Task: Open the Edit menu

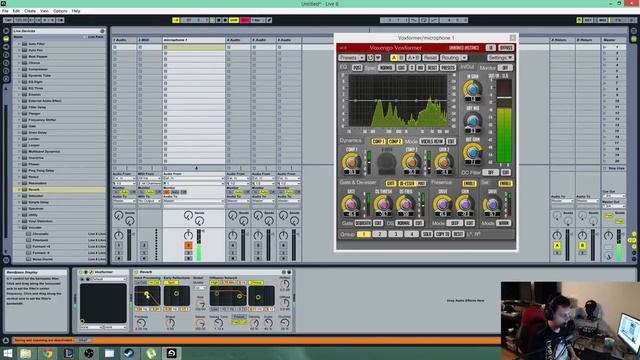Action: click(x=16, y=11)
